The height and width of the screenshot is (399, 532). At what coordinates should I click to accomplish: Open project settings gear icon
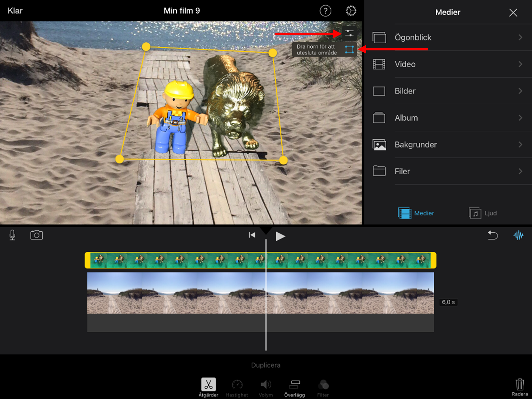point(351,11)
